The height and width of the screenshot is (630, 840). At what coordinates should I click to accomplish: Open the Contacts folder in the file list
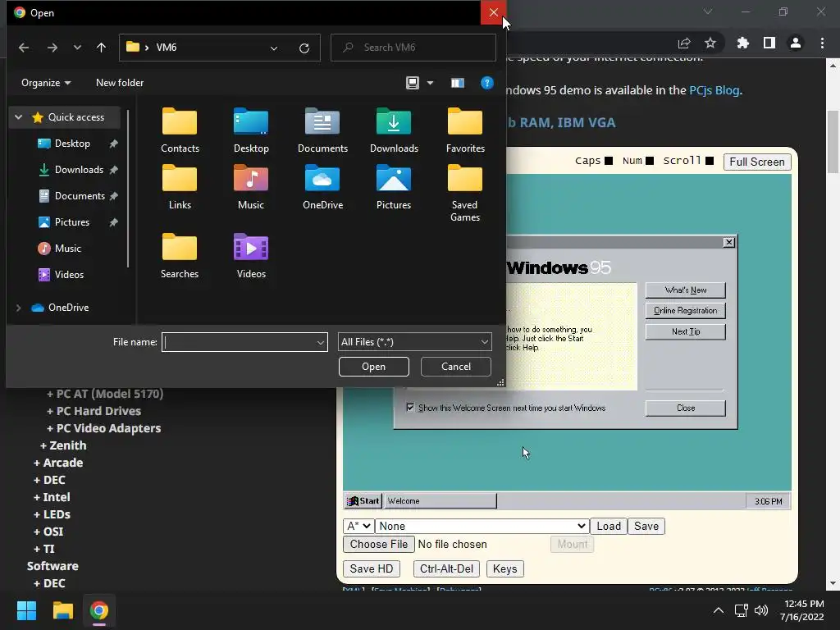coord(180,130)
